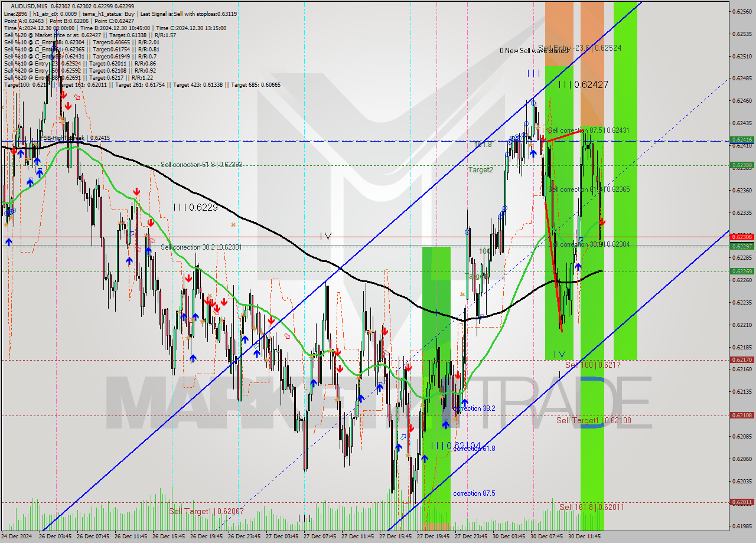Click the red 0.62308 current price tag
Viewport: 756px width, 543px height.
coord(742,237)
